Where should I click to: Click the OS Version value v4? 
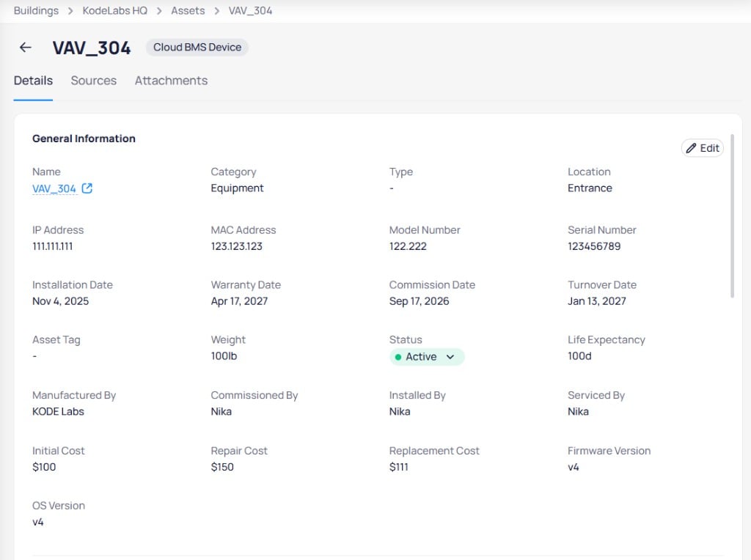(38, 522)
